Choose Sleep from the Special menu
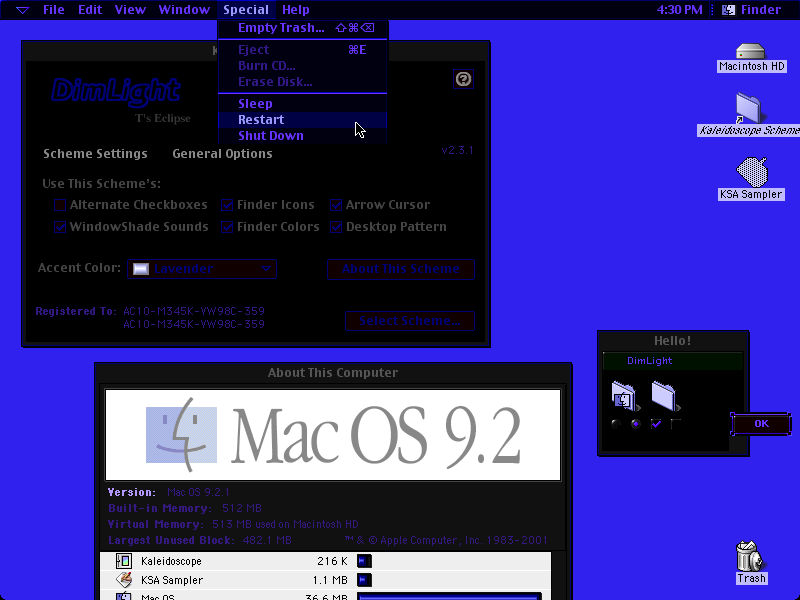The width and height of the screenshot is (800, 600). [x=303, y=104]
